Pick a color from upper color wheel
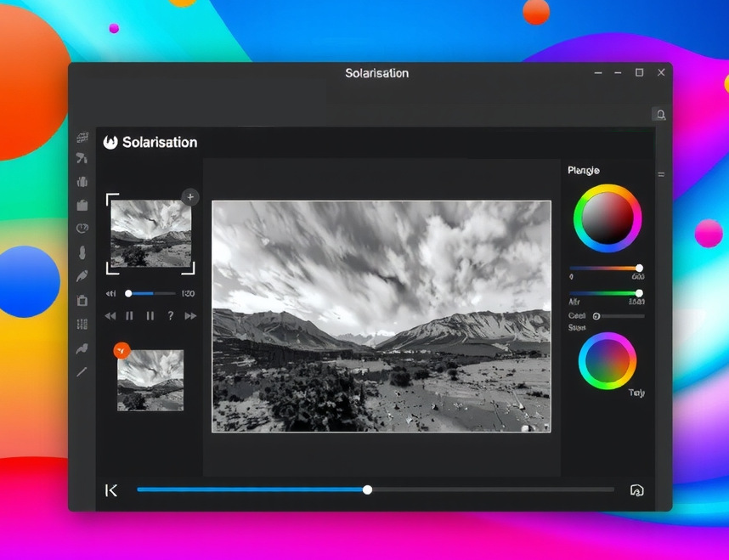Screen dimensions: 729x560 (607, 218)
